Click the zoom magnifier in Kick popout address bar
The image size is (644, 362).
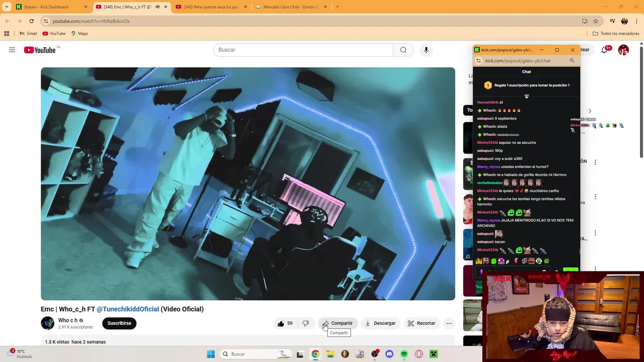point(572,61)
